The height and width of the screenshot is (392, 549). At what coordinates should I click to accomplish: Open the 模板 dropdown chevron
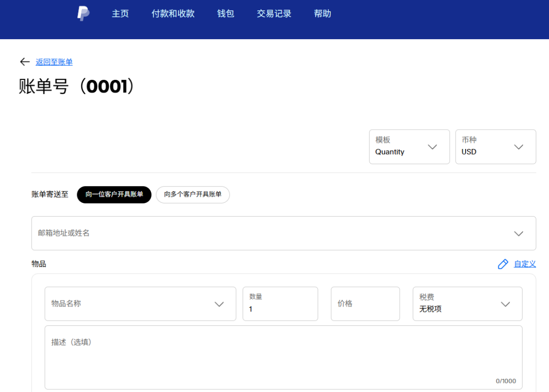tap(433, 146)
